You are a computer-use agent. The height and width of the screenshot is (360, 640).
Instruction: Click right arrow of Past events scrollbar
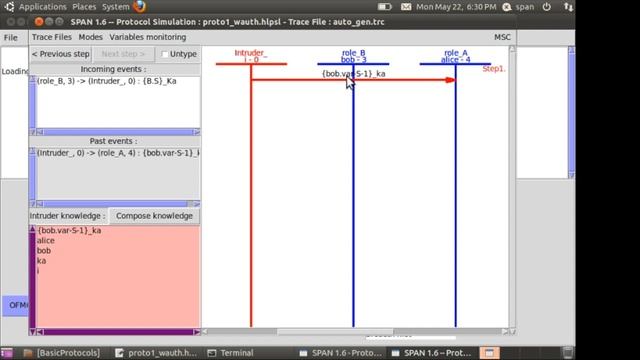[196, 204]
